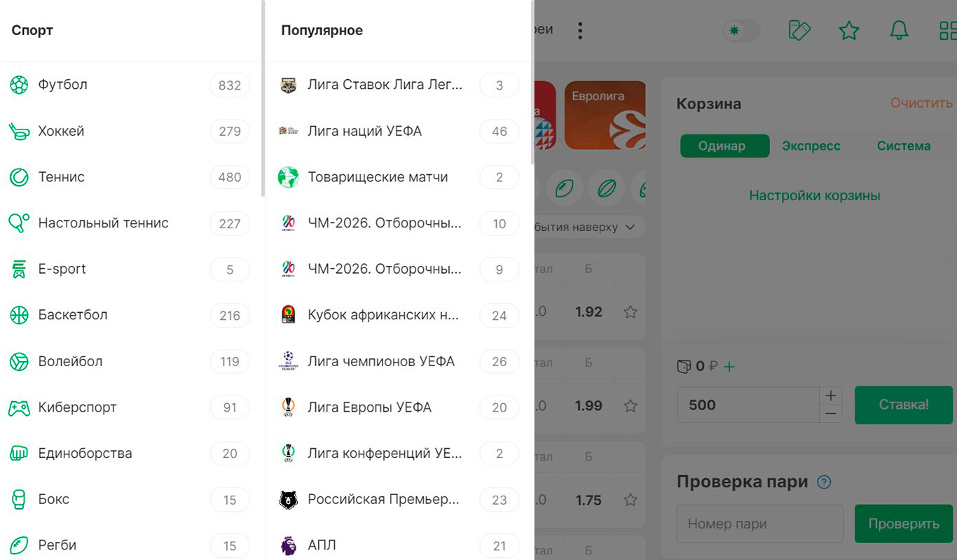Place a bet with the Ставка! button

[903, 405]
